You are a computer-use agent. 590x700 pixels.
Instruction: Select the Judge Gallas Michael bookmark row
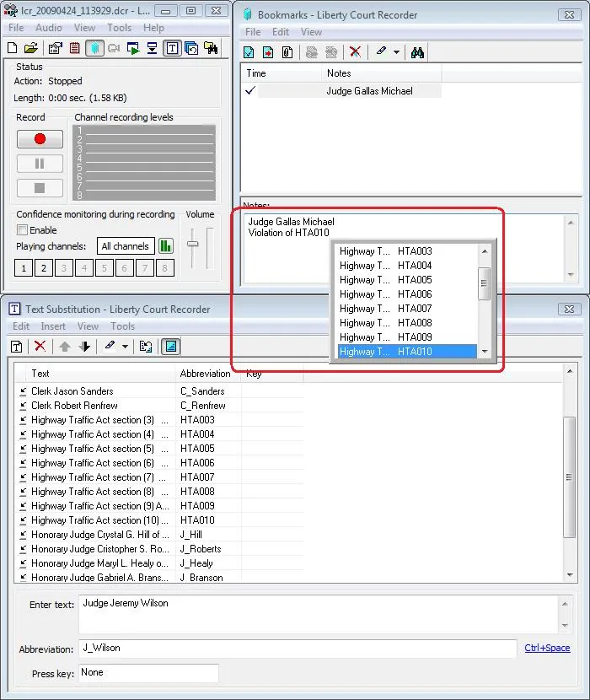pyautogui.click(x=342, y=90)
